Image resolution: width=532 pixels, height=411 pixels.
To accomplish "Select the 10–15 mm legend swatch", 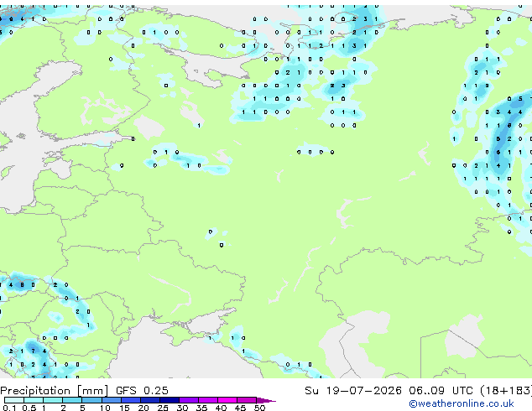I will (x=112, y=400).
